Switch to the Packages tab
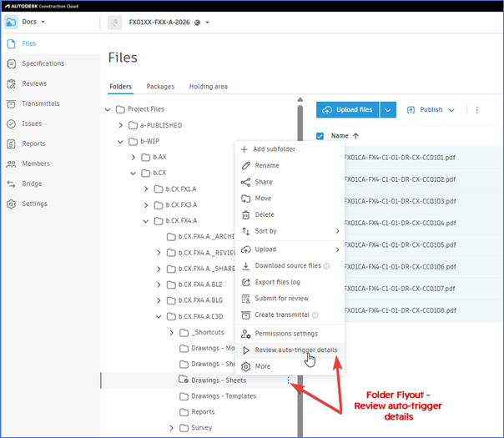 point(160,87)
